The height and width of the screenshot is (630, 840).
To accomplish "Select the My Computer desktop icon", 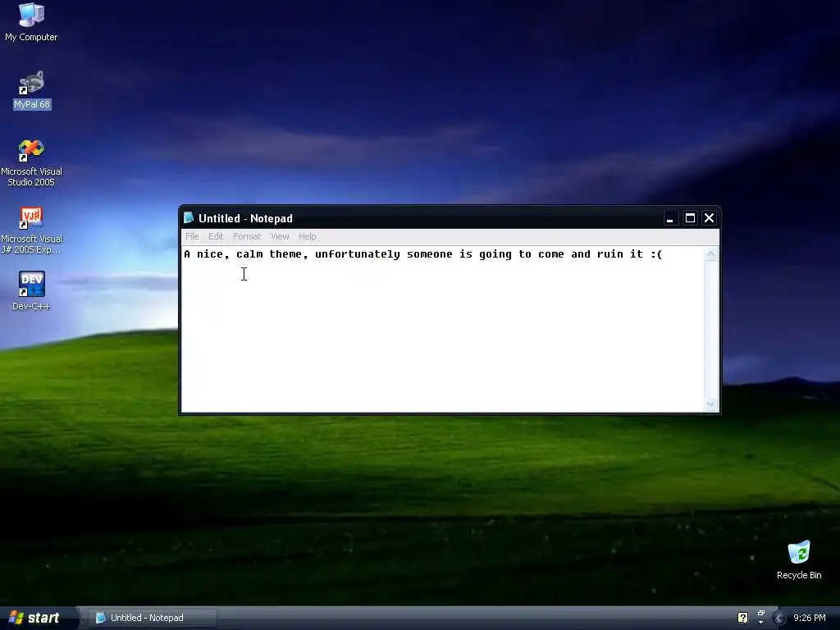I will [31, 22].
